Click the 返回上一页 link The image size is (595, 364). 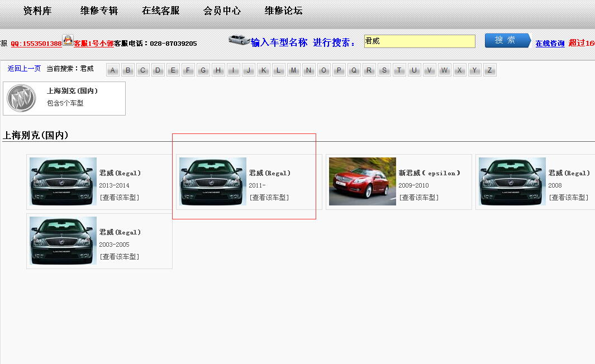click(x=24, y=69)
